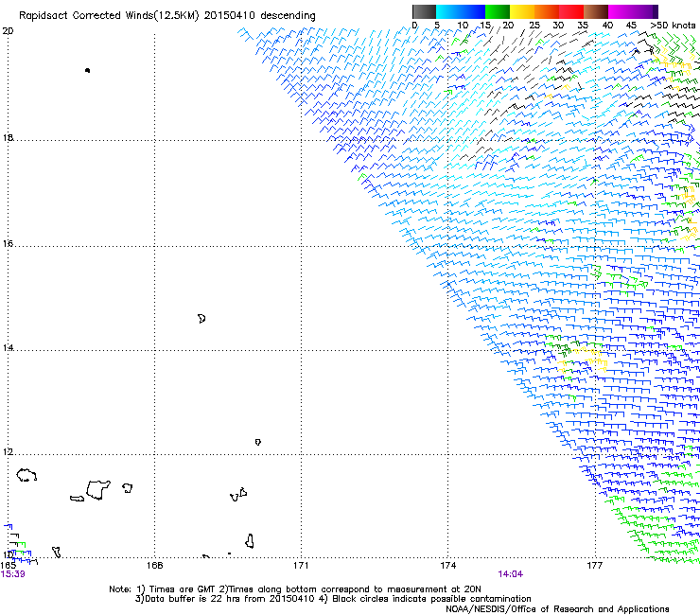Viewport: 700px width, 615px height.
Task: Click the latitude label '18' on left axis
Action: tap(8, 138)
